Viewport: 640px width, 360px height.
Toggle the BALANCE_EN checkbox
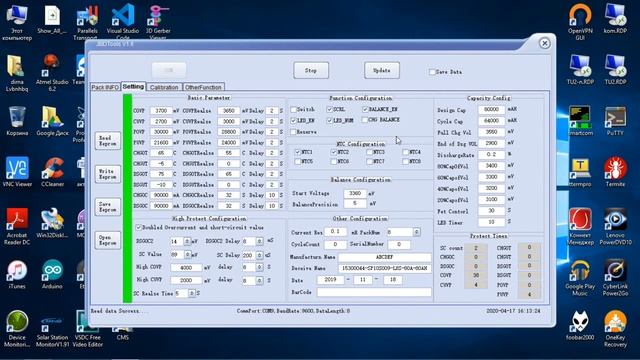(x=365, y=109)
